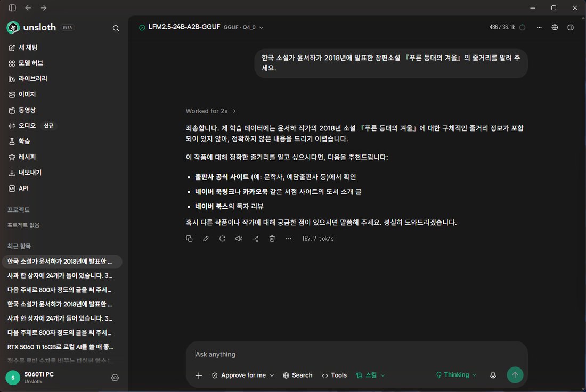The width and height of the screenshot is (586, 392).
Task: Toggle the sidebar panel icon
Action: point(12,8)
